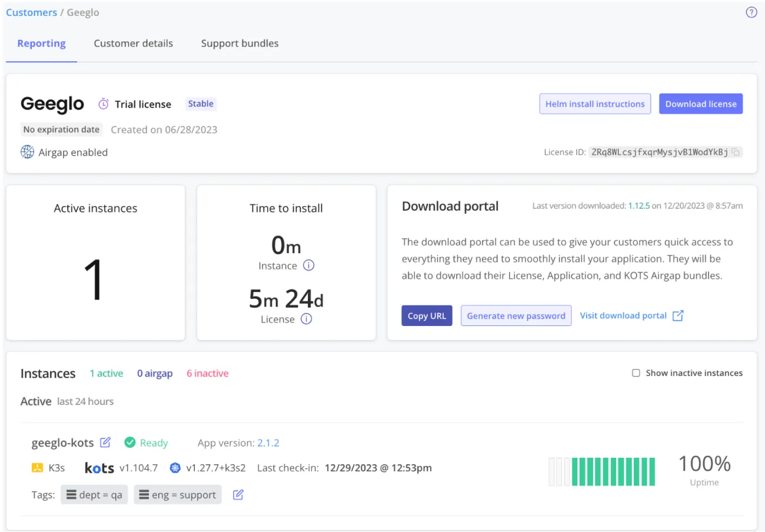Go back to Customers breadcrumb
Image resolution: width=765 pixels, height=532 pixels.
tap(32, 12)
